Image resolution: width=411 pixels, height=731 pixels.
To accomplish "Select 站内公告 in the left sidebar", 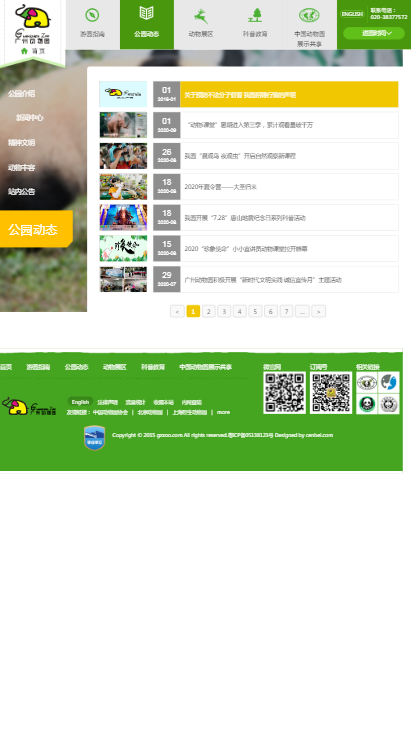I will point(21,192).
